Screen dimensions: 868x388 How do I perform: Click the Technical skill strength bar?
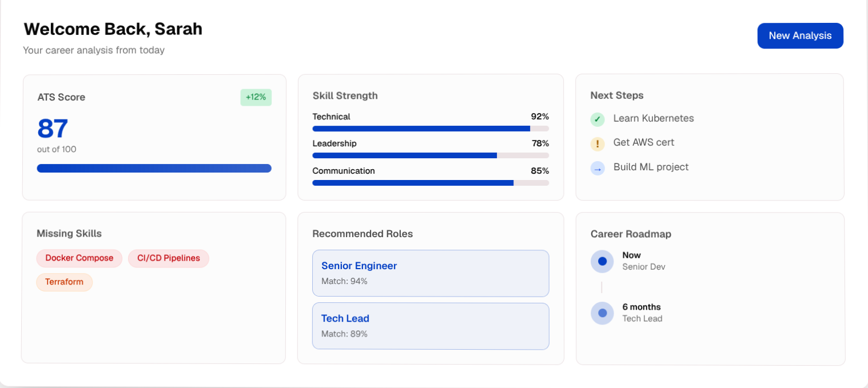coord(431,129)
